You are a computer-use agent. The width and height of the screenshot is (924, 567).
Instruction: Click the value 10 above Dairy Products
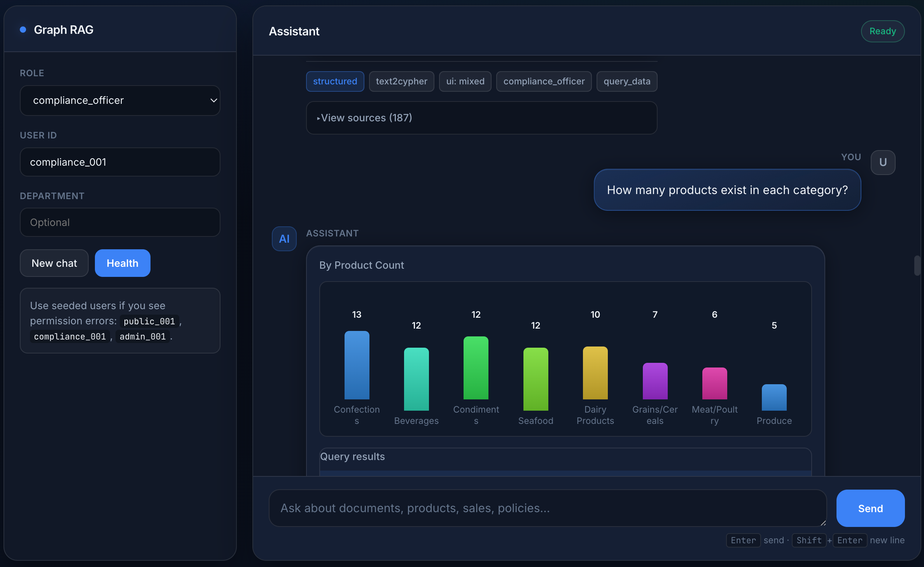[x=595, y=315]
